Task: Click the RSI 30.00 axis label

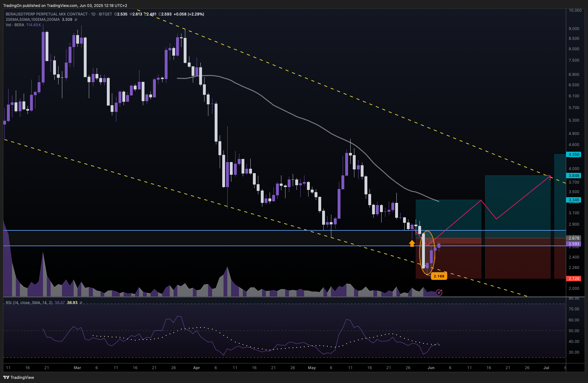Action: [x=574, y=352]
